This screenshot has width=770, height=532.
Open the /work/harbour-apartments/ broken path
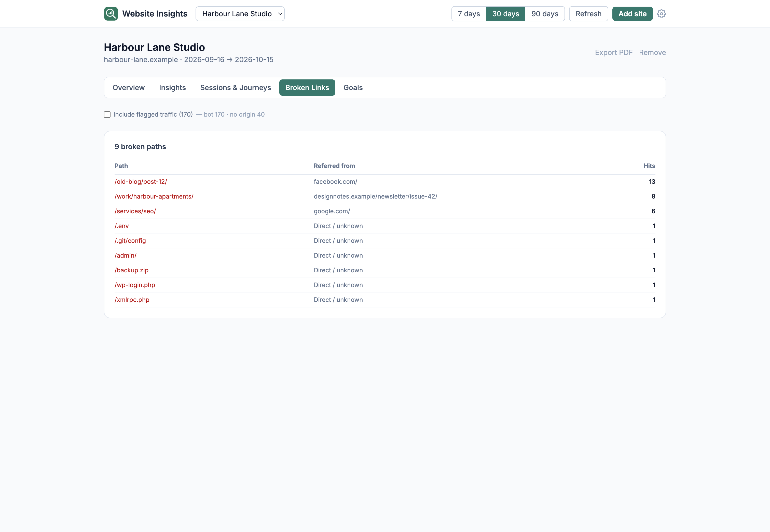point(154,196)
